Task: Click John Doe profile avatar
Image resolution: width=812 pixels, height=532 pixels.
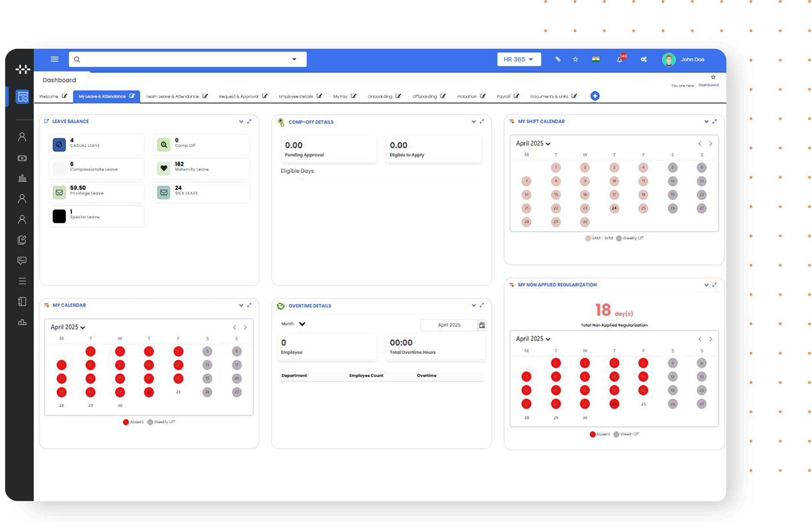Action: point(669,59)
